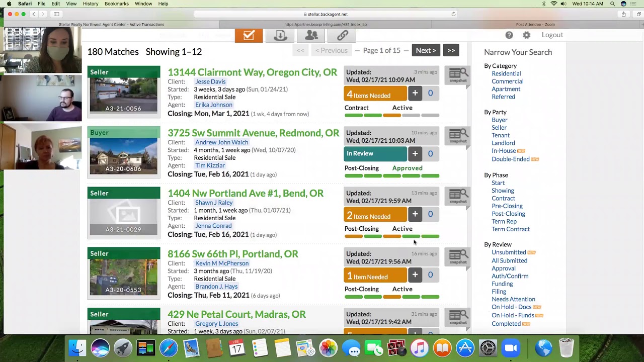The height and width of the screenshot is (362, 644).
Task: Open snapshot for 1404 Nw Portland Ave
Action: point(458,197)
